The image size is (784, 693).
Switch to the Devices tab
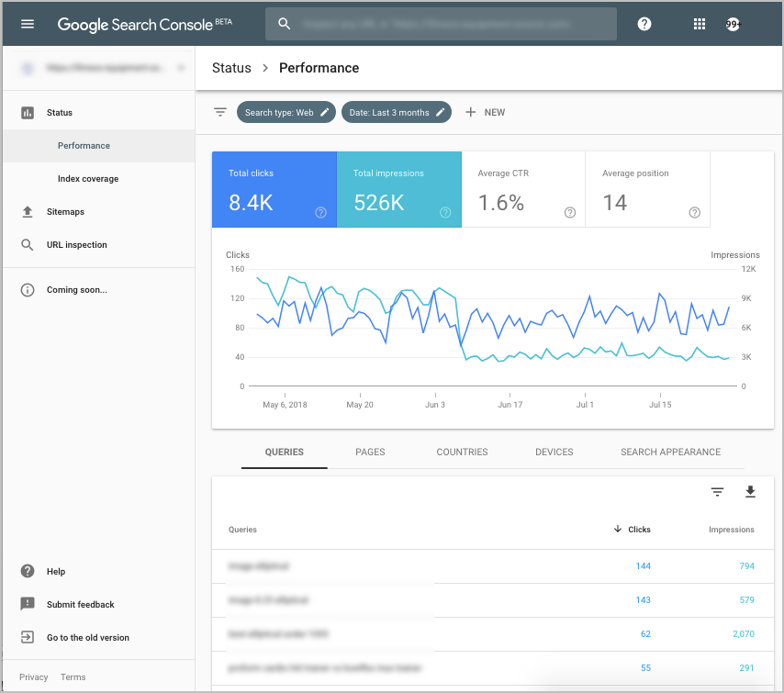click(554, 452)
